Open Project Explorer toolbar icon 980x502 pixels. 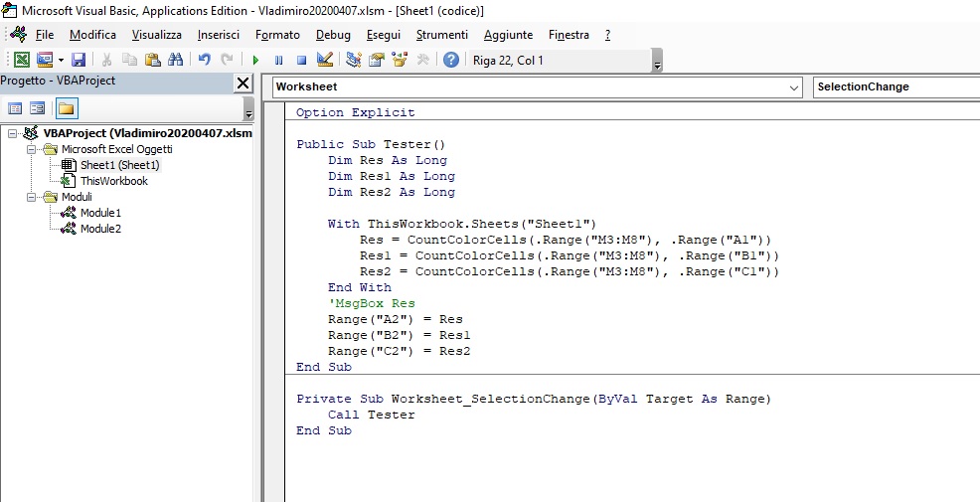click(x=354, y=60)
